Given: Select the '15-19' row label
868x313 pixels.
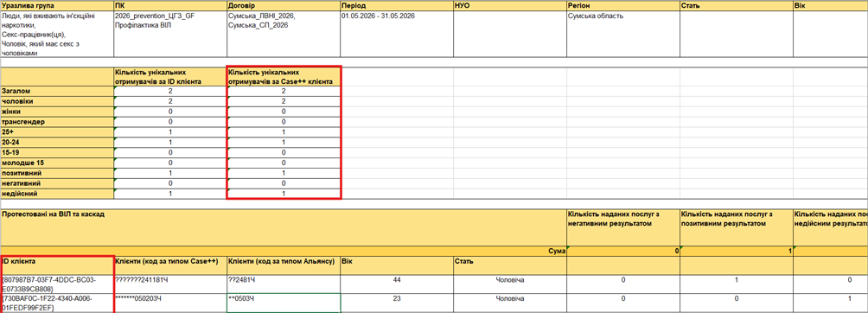Looking at the screenshot, I should point(57,152).
